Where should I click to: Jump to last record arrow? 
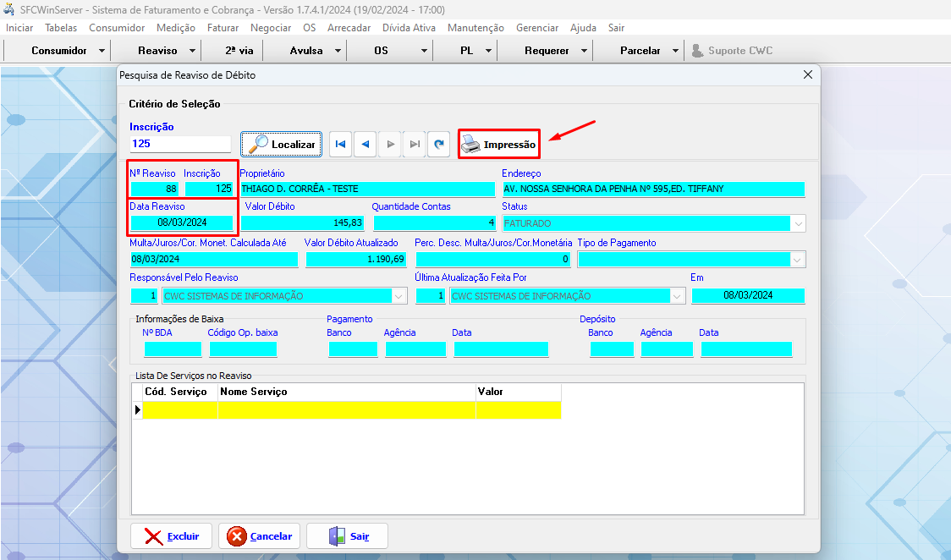(415, 145)
